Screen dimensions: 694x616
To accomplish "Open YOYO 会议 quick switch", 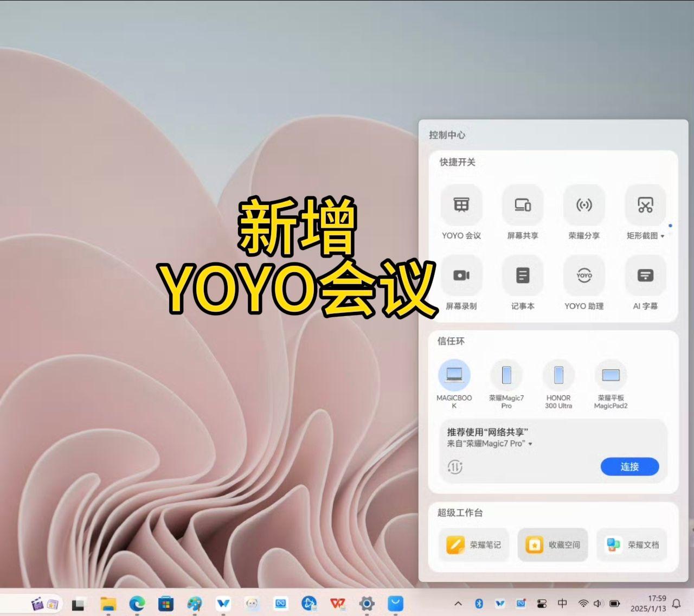I will [x=461, y=205].
